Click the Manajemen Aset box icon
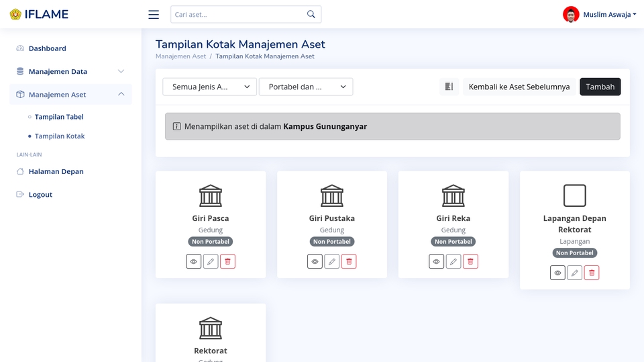 point(20,94)
